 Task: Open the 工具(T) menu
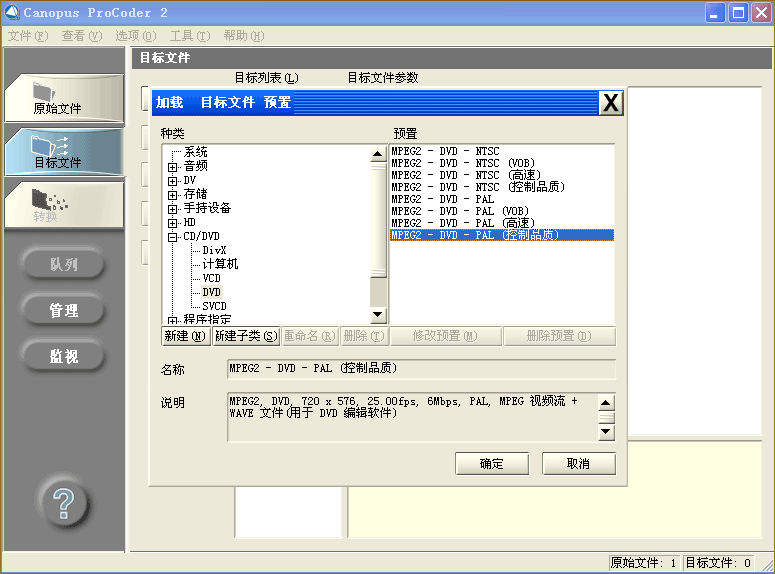click(x=190, y=36)
